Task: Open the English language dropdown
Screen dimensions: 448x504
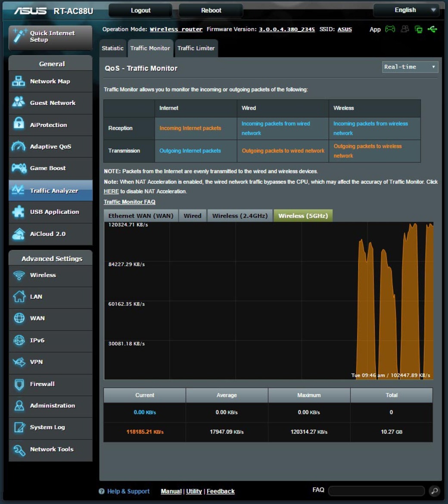Action: pyautogui.click(x=407, y=10)
